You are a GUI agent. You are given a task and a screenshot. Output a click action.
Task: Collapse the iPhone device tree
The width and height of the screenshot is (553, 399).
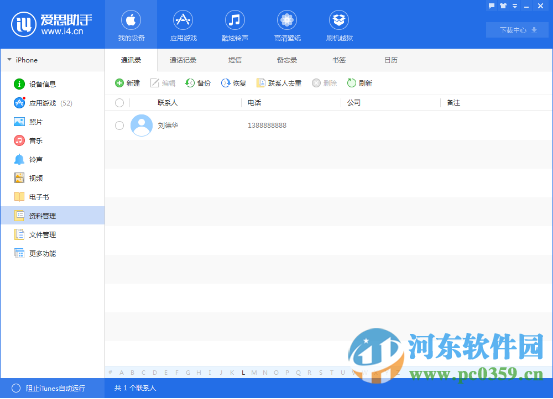(x=10, y=60)
